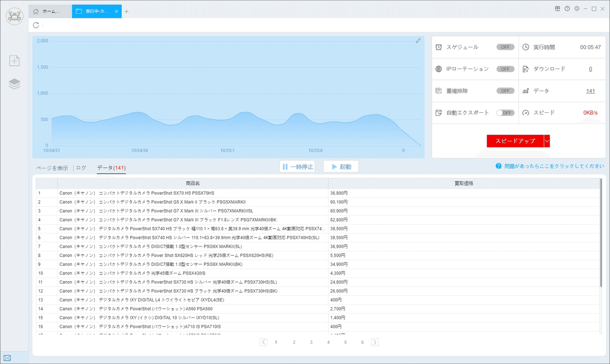Click the 商品名 column header
610x364 pixels.
pos(193,183)
